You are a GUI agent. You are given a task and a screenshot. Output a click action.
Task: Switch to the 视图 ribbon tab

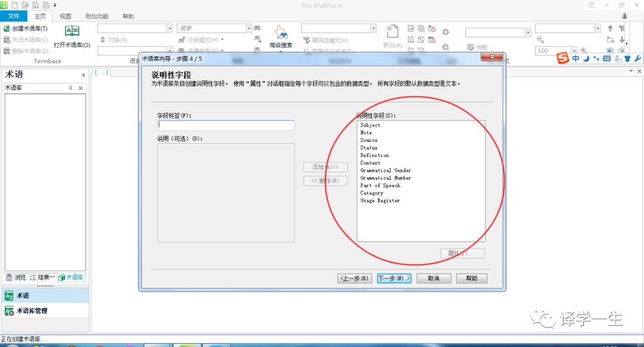pos(66,17)
